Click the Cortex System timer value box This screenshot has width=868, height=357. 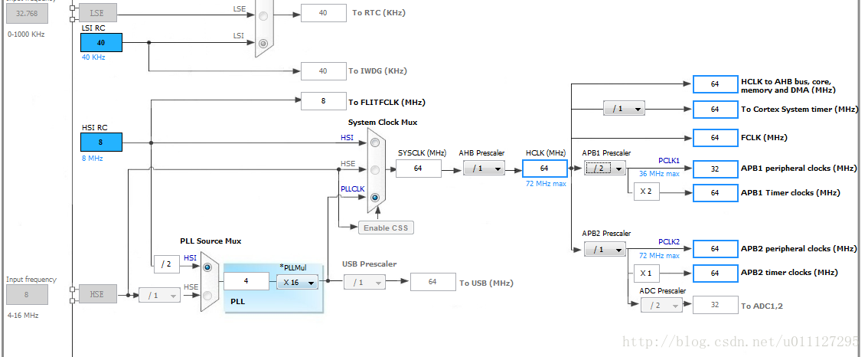pyautogui.click(x=715, y=110)
